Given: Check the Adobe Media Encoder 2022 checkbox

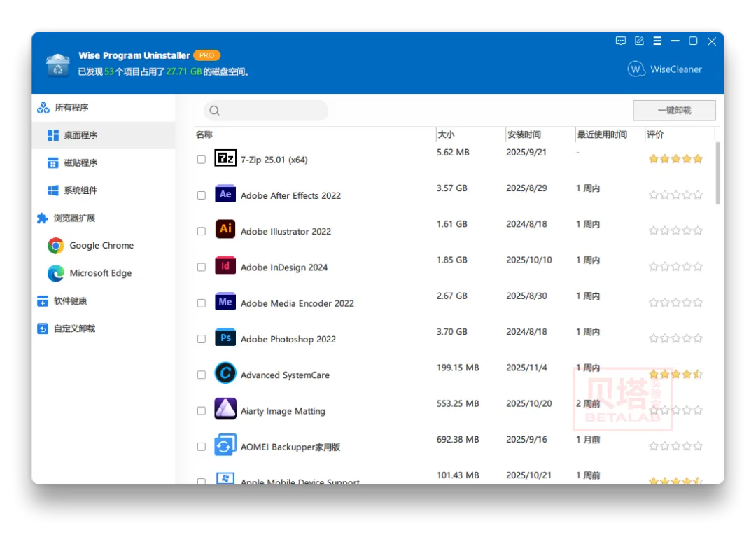Looking at the screenshot, I should pyautogui.click(x=202, y=303).
